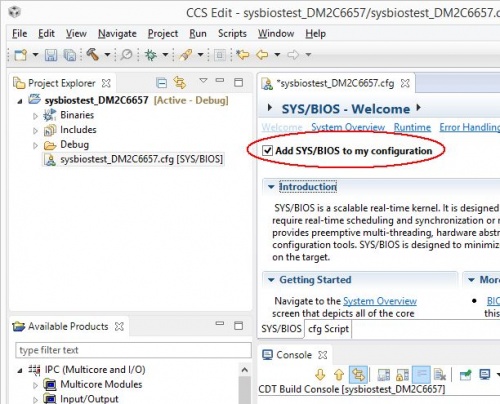Screen dimensions: 500x404
Task: Maximize the Project Explorer panel
Action: pyautogui.click(x=239, y=82)
